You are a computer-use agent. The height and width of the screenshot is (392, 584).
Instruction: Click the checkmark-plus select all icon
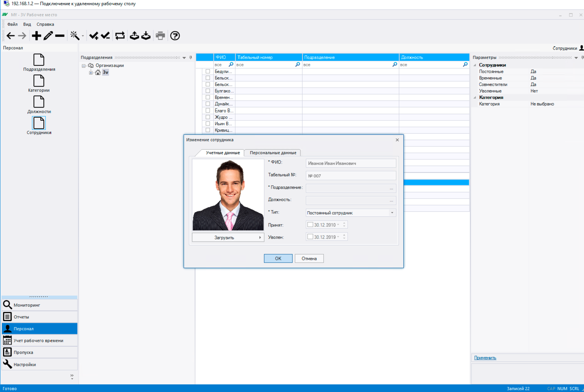pos(94,36)
